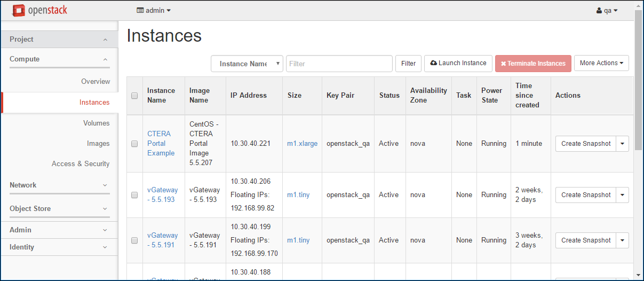Collapse the Project section
This screenshot has height=281, width=644.
pos(59,40)
